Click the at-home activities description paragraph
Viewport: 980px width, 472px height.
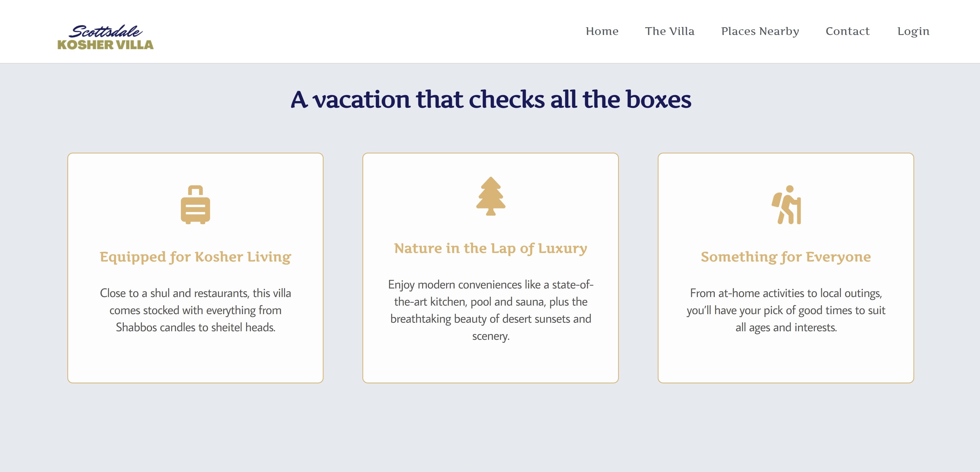point(786,310)
